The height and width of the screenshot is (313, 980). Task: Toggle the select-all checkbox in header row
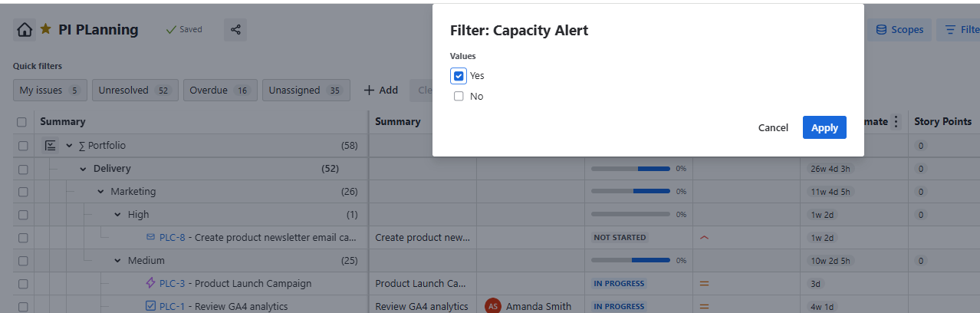tap(22, 122)
